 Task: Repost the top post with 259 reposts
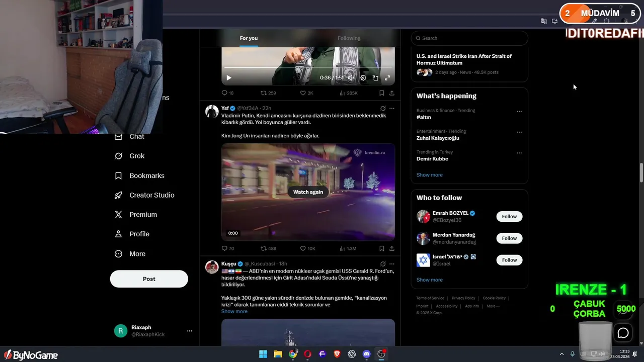268,93
